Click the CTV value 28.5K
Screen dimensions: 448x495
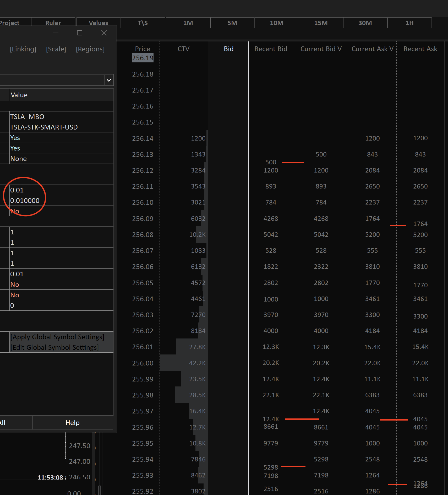point(197,395)
